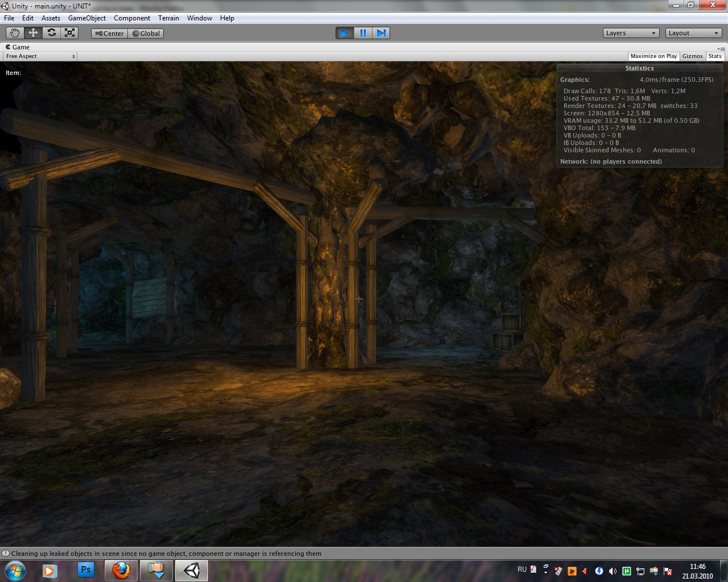
Task: Open the GameObject menu
Action: (86, 18)
